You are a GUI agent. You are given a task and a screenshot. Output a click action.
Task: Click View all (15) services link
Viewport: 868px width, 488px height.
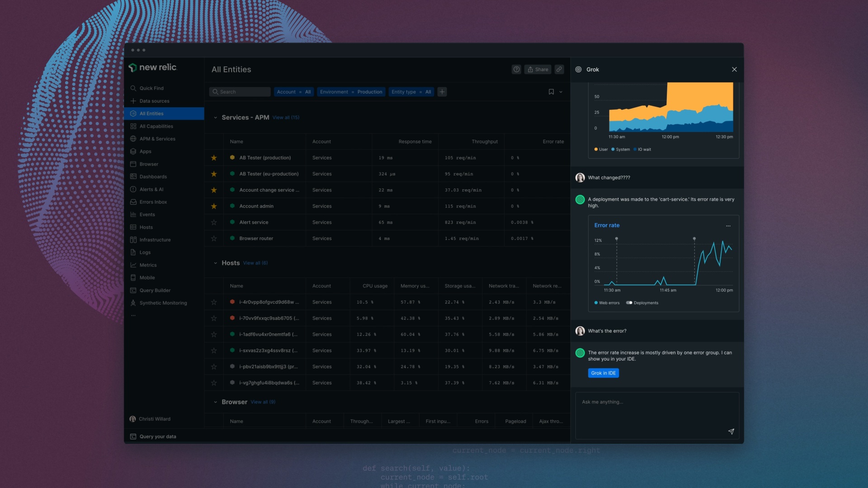tap(286, 117)
